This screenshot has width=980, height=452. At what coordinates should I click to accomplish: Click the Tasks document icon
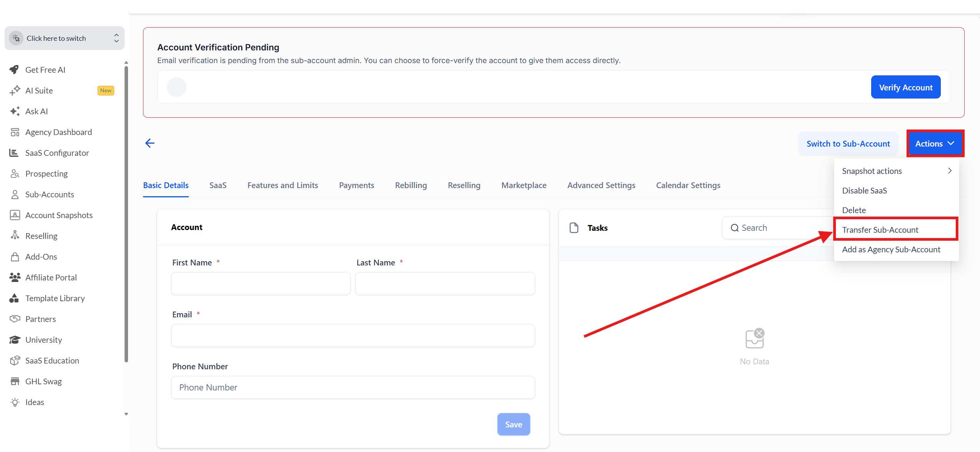(x=574, y=228)
